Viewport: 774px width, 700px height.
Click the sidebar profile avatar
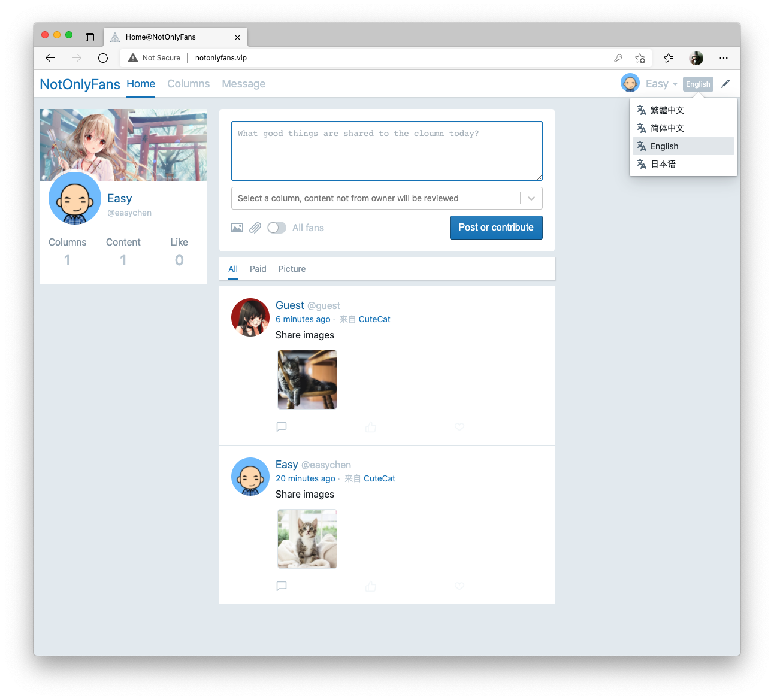coord(75,198)
